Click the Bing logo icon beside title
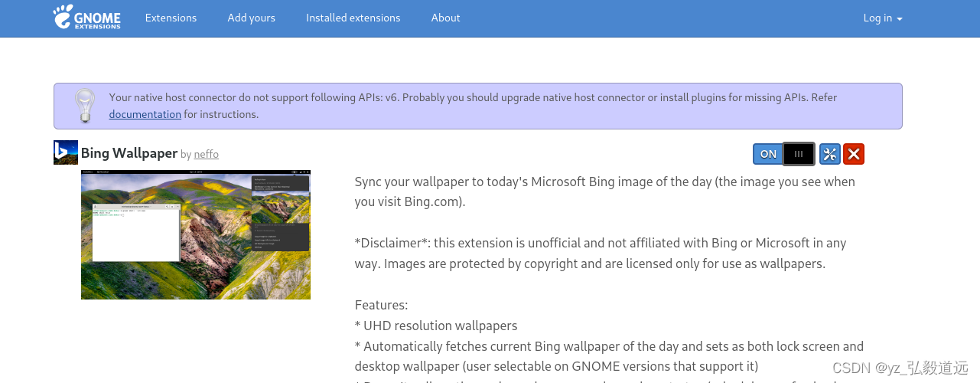This screenshot has height=383, width=980. 66,152
